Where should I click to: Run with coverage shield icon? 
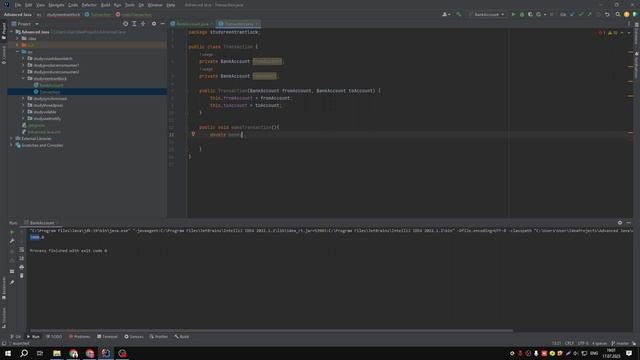pyautogui.click(x=530, y=14)
